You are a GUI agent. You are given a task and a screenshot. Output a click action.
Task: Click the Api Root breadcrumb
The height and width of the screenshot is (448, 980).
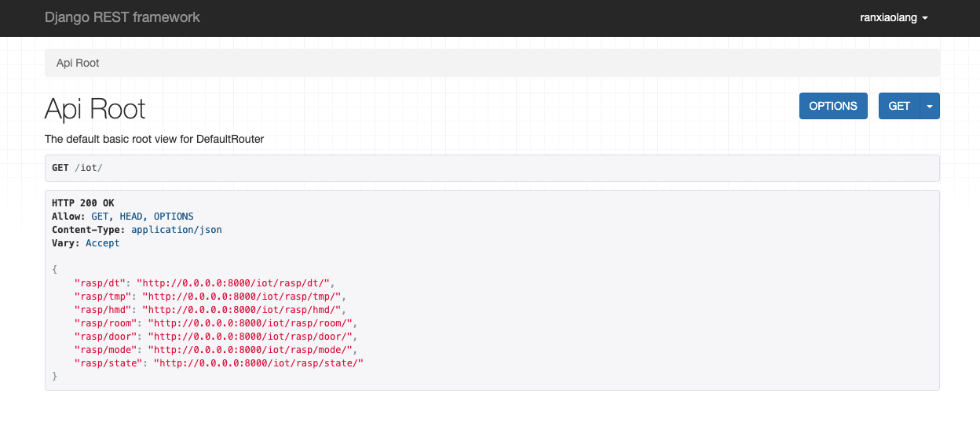tap(78, 63)
